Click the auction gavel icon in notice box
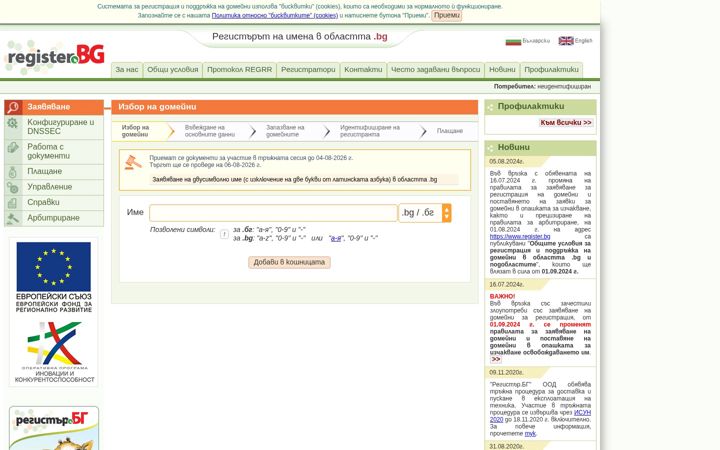 point(133,163)
